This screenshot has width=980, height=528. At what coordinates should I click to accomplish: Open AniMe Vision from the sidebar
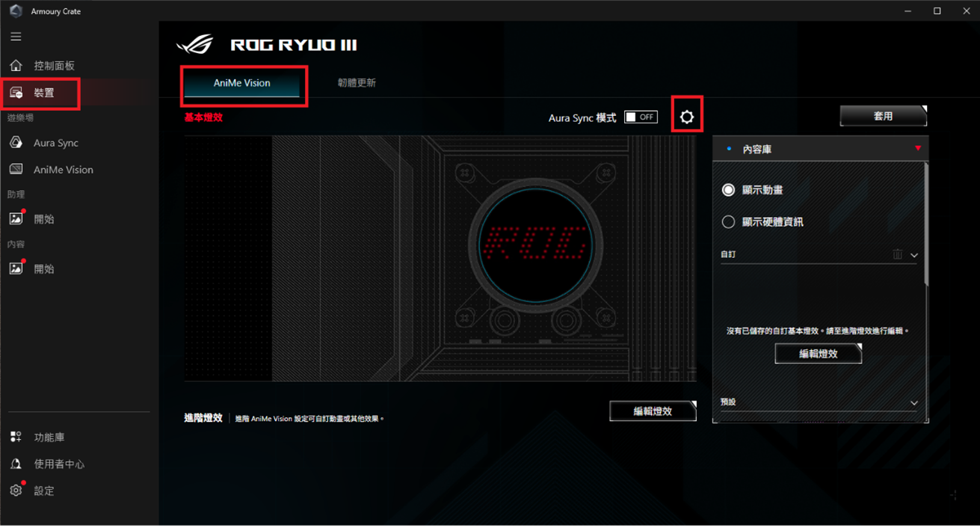click(52, 170)
